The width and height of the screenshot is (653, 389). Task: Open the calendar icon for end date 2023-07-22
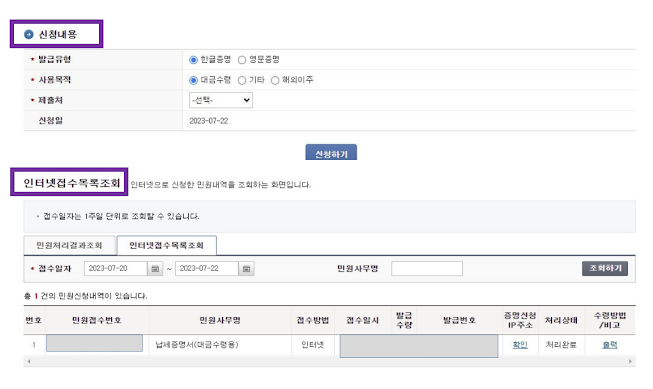246,269
